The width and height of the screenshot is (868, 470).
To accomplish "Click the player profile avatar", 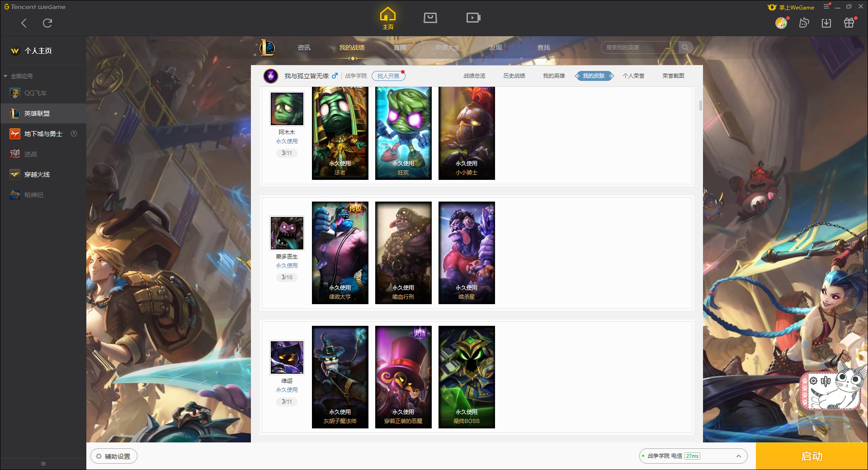I will point(271,76).
